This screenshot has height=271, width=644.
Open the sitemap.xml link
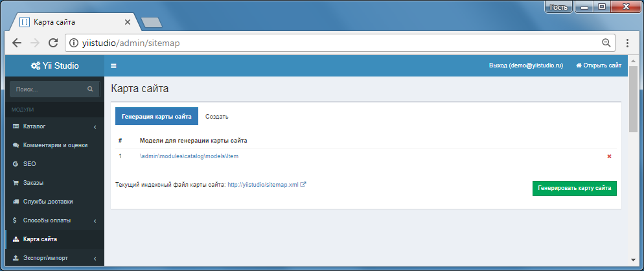[x=263, y=185]
